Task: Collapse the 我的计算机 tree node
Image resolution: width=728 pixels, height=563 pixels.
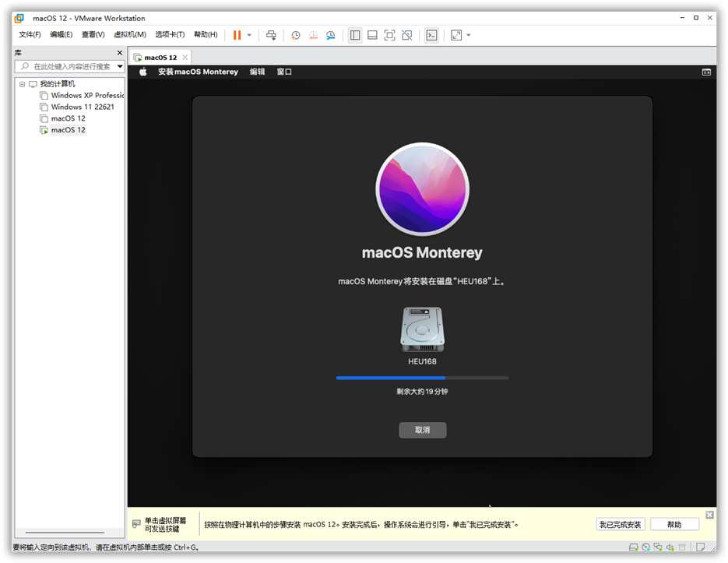Action: (23, 84)
